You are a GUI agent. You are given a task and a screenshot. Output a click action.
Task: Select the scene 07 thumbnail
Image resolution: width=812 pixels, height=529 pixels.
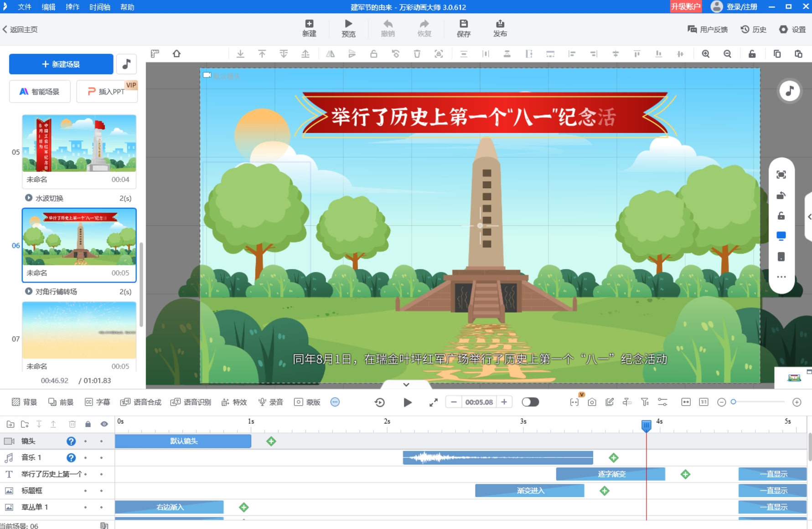tap(79, 330)
